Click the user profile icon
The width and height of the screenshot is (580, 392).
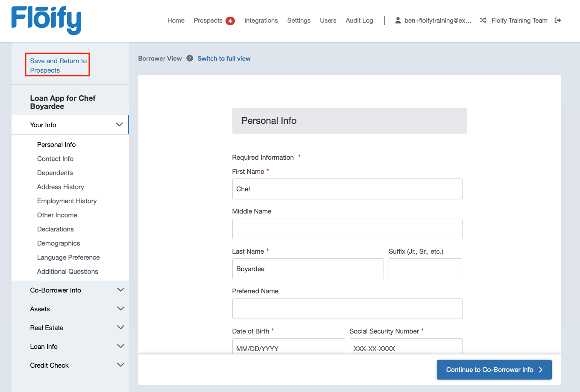(x=398, y=20)
